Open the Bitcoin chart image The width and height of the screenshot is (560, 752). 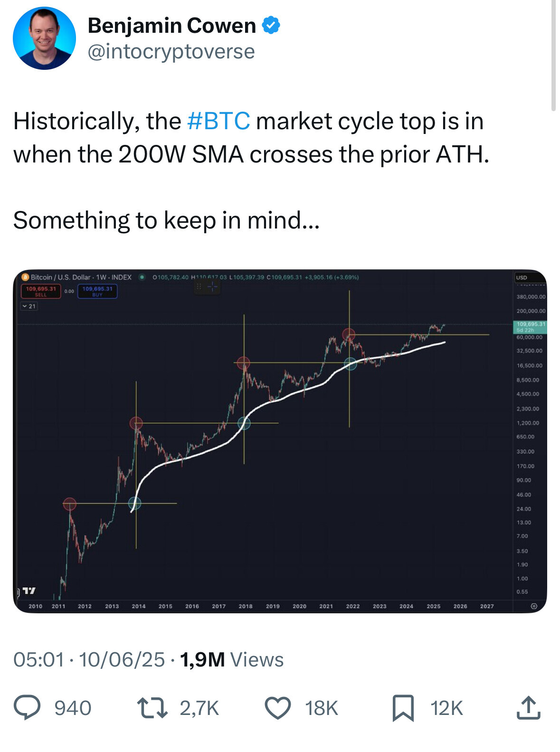(x=280, y=441)
